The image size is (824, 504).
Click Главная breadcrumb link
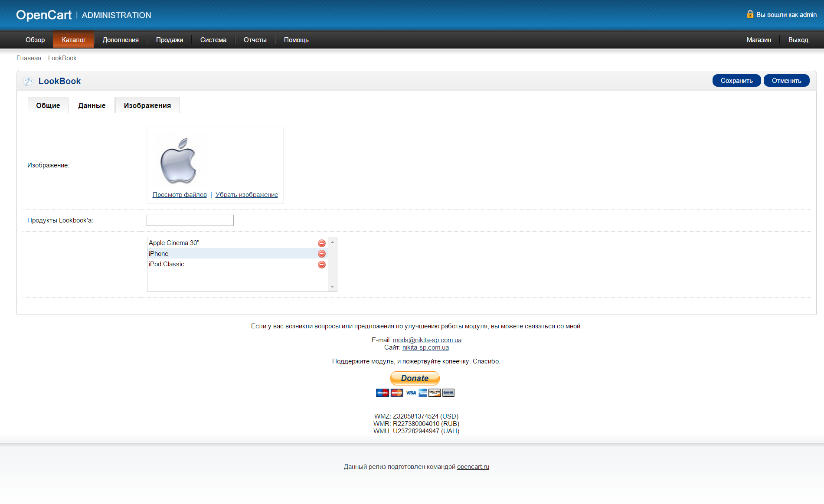tap(29, 58)
